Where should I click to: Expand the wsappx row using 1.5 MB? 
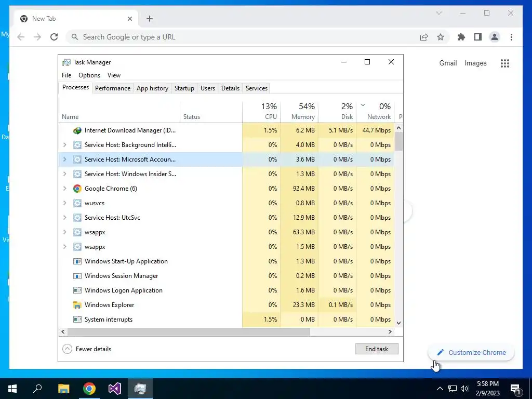(64, 247)
